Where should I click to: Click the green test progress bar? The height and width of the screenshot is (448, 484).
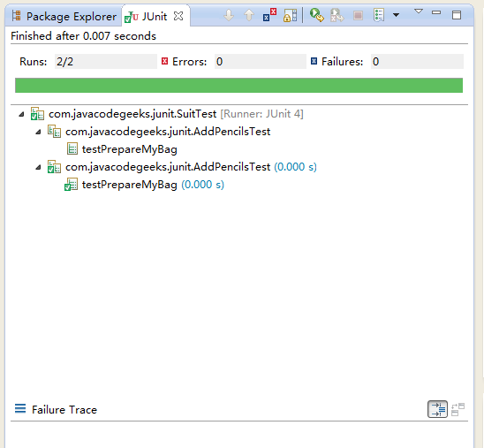[x=239, y=85]
